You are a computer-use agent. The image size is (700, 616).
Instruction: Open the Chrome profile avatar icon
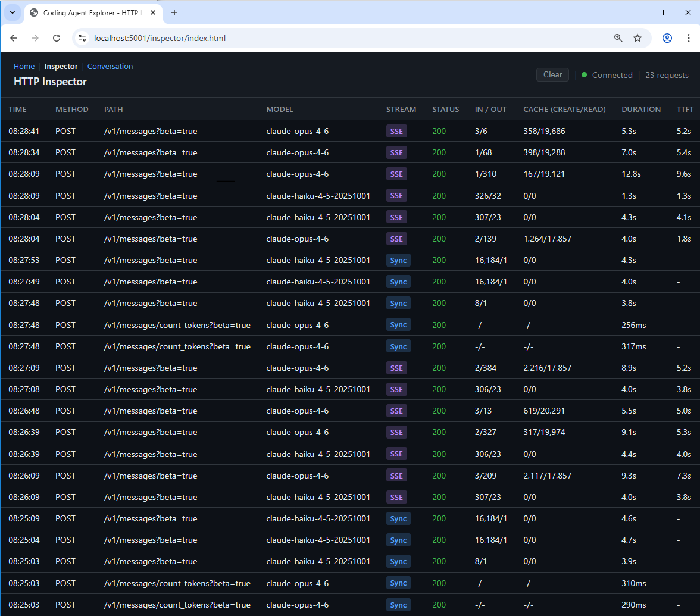coord(667,37)
